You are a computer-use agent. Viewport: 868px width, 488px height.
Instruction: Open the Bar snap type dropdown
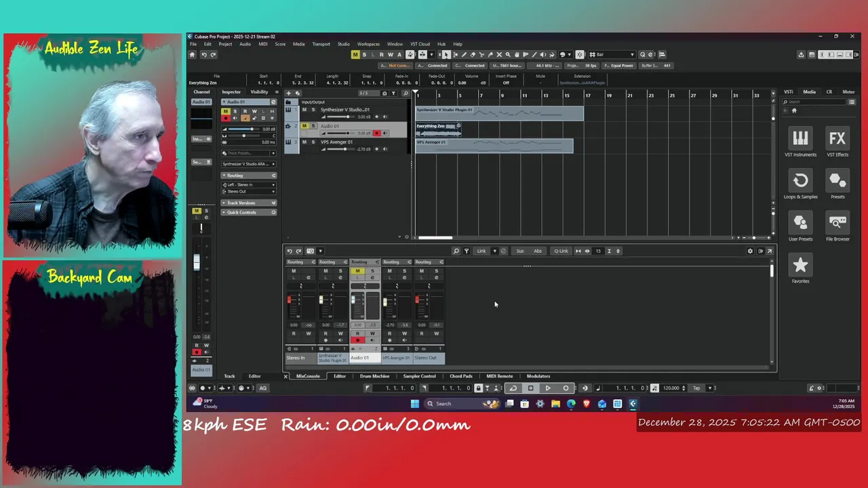(x=613, y=54)
